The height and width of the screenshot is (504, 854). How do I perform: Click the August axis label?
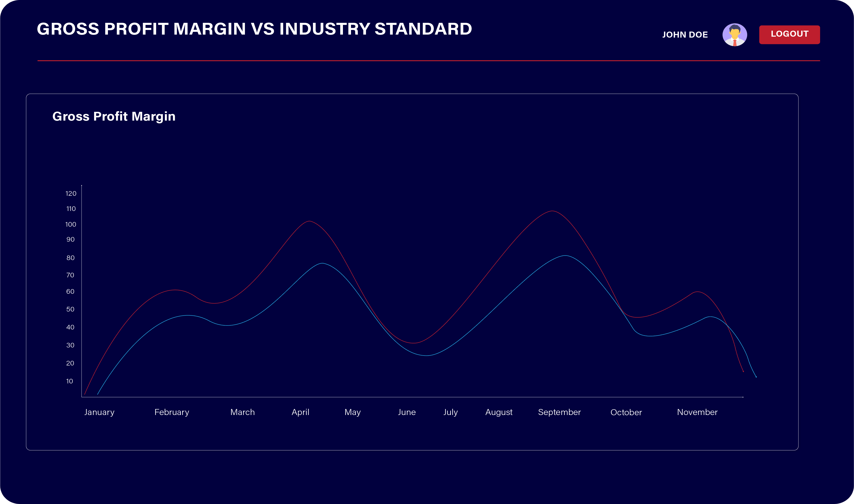click(x=499, y=412)
